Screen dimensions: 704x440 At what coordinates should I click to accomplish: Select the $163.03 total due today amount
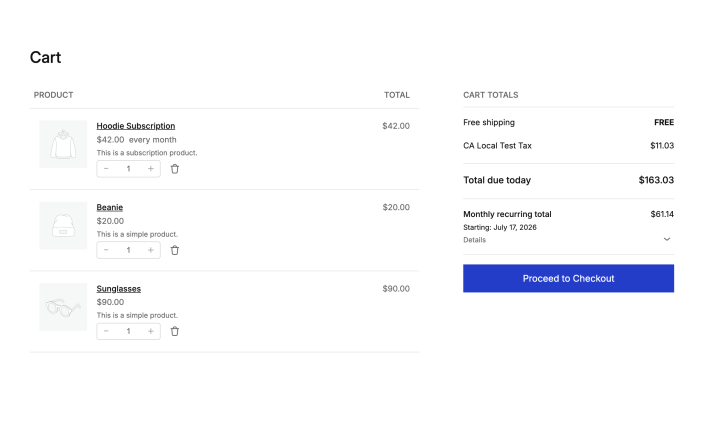click(656, 180)
